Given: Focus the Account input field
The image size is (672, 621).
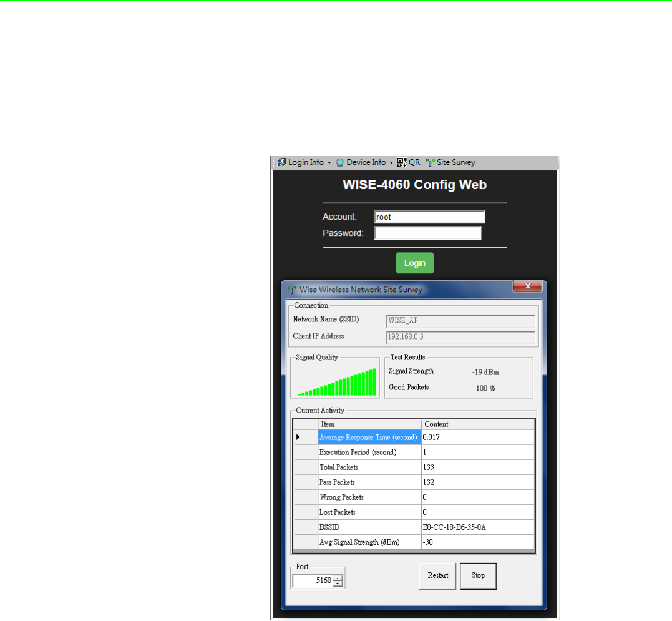Looking at the screenshot, I should [x=429, y=217].
